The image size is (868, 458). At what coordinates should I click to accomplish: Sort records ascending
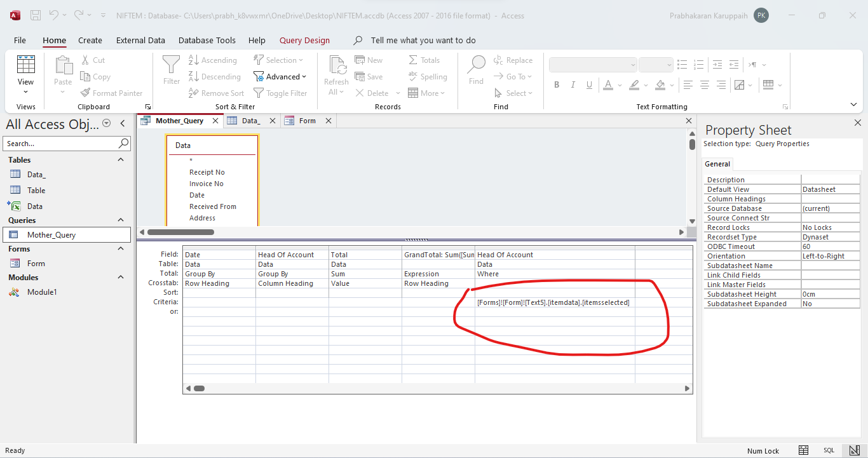pos(214,59)
